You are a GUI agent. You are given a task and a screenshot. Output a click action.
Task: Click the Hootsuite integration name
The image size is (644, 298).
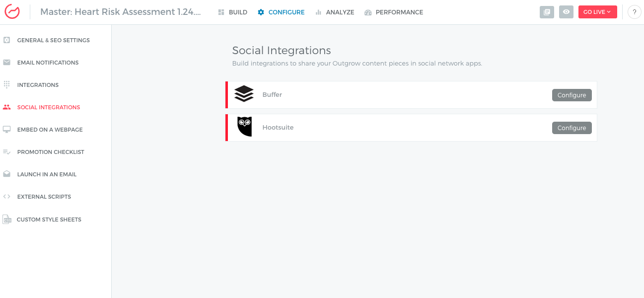coord(278,128)
